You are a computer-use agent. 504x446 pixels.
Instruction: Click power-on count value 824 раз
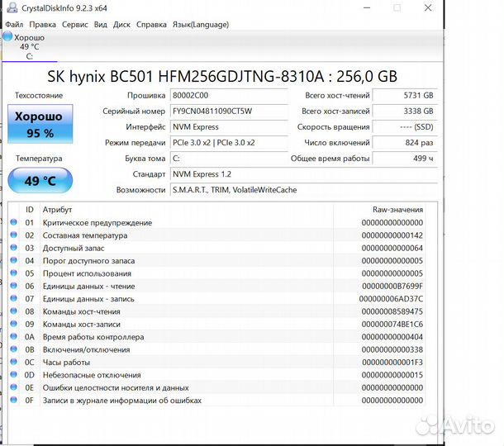tap(405, 143)
